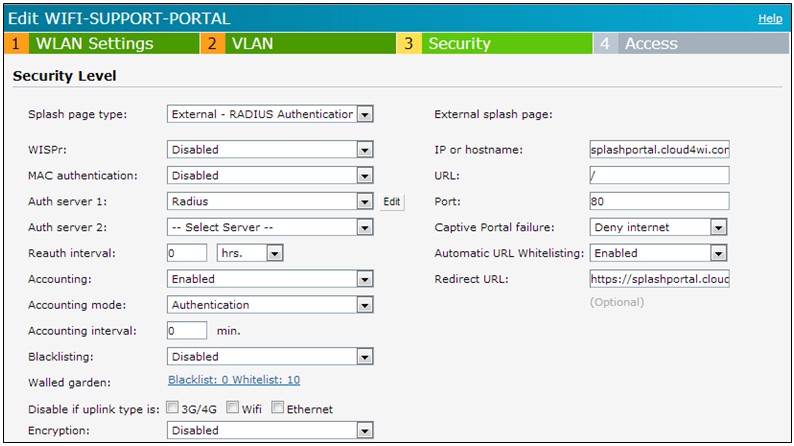Expand the Captive Portal failure dropdown
794x446 pixels.
click(x=658, y=227)
